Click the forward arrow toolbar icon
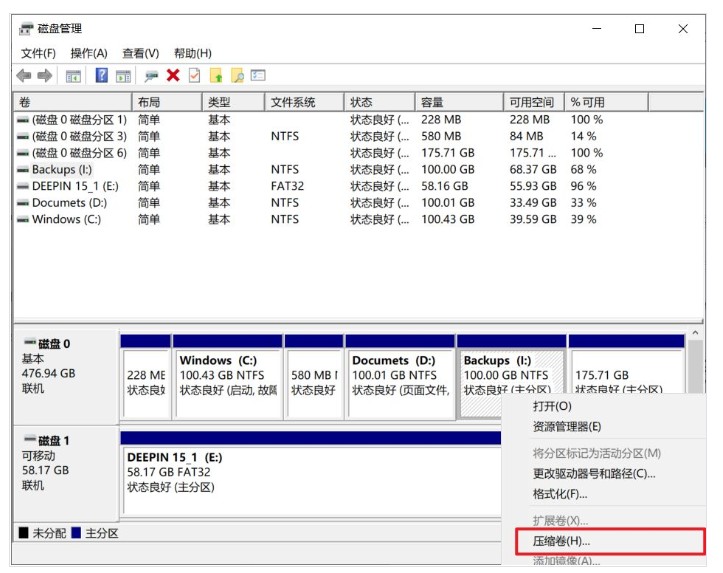Image resolution: width=723 pixels, height=573 pixels. point(45,76)
